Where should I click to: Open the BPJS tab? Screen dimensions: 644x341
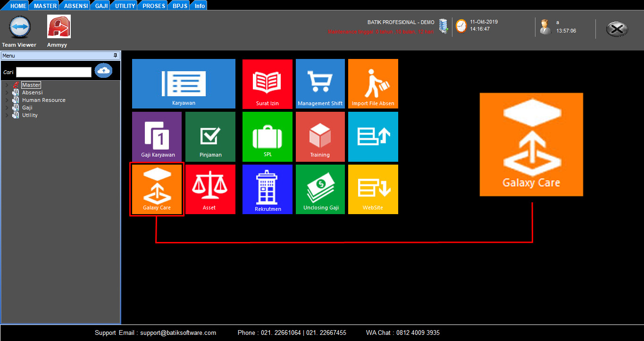pos(180,6)
